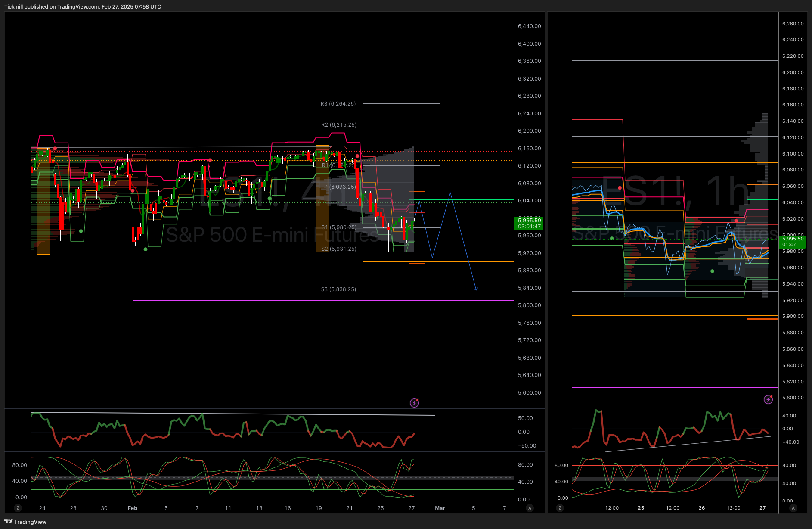
Task: Click the 30 date label on left time axis
Action: [104, 508]
